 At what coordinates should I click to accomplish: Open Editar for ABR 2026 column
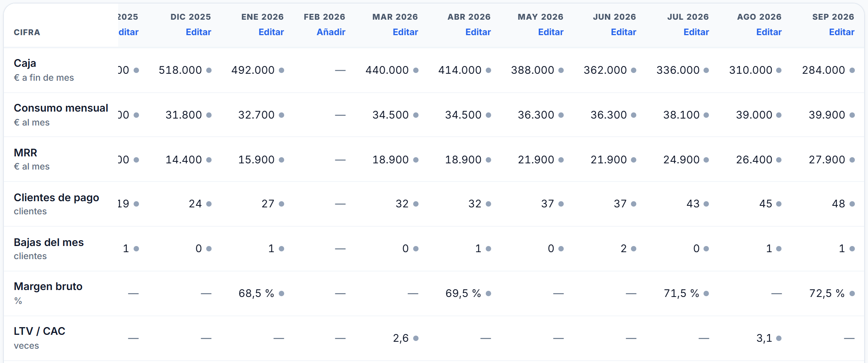pos(478,32)
